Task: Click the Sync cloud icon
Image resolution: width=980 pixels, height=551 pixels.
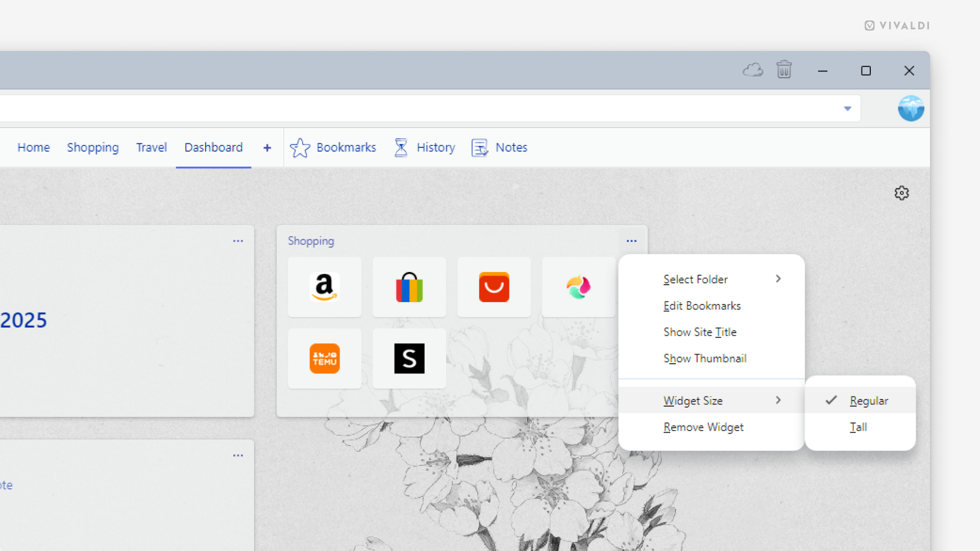Action: 753,70
